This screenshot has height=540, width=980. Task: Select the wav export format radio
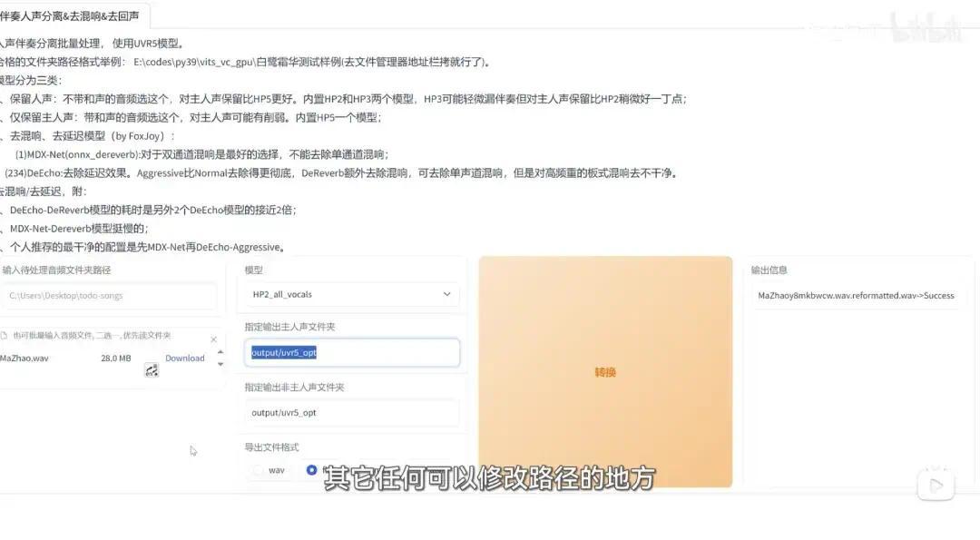(258, 470)
